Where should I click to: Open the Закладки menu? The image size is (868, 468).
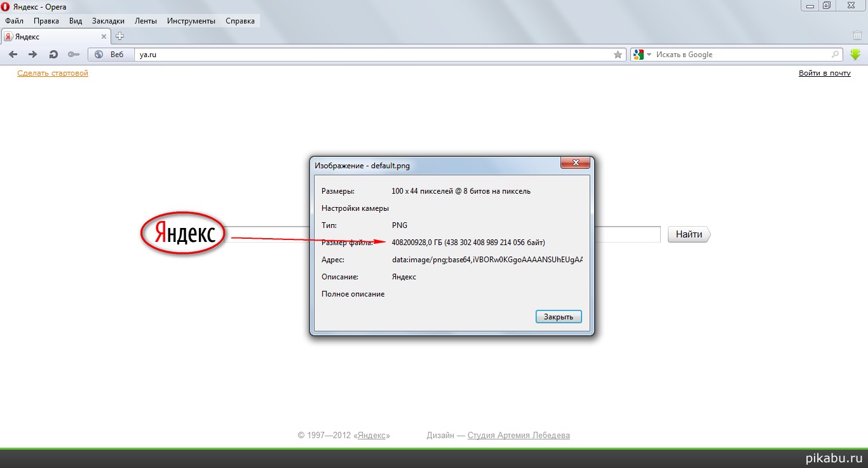tap(108, 21)
